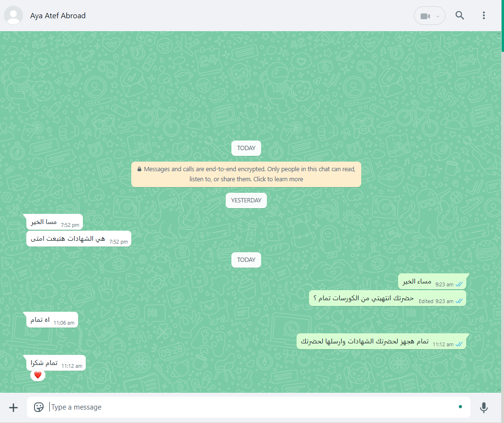
Task: Click read ticks on the 11:12 am sent message
Action: pos(459,344)
